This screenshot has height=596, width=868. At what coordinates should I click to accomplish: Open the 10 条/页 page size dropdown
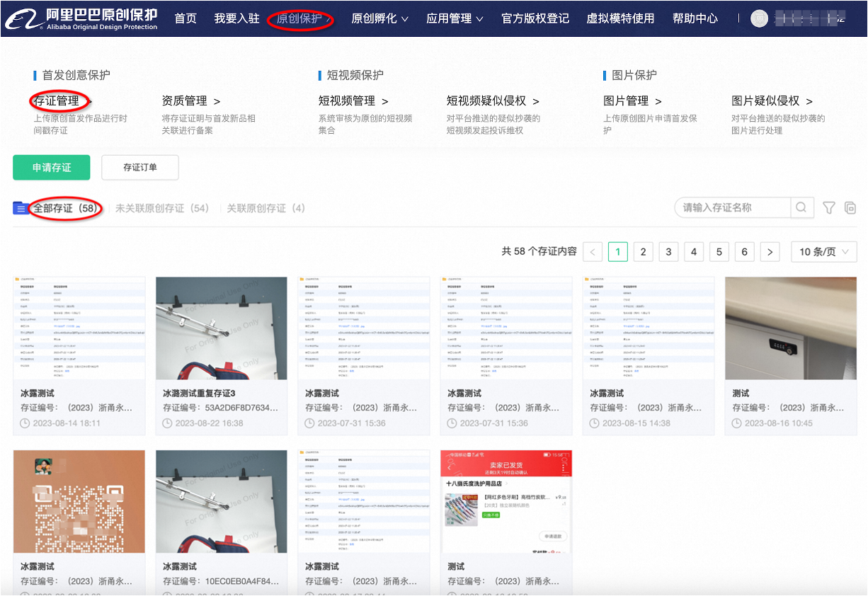(824, 252)
